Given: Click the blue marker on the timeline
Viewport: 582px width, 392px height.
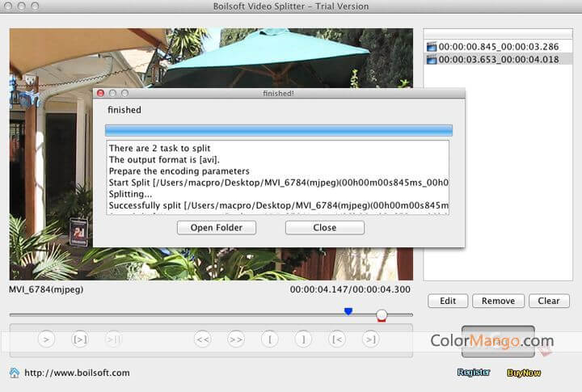Looking at the screenshot, I should click(x=348, y=311).
